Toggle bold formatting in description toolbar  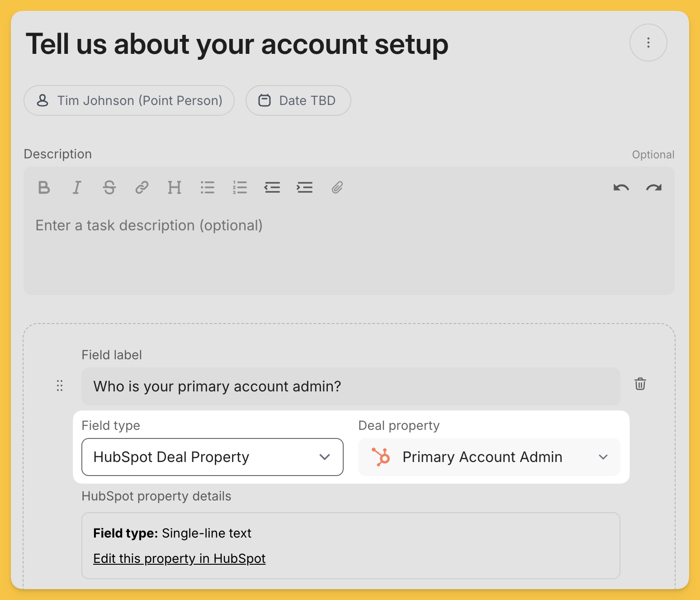point(44,187)
